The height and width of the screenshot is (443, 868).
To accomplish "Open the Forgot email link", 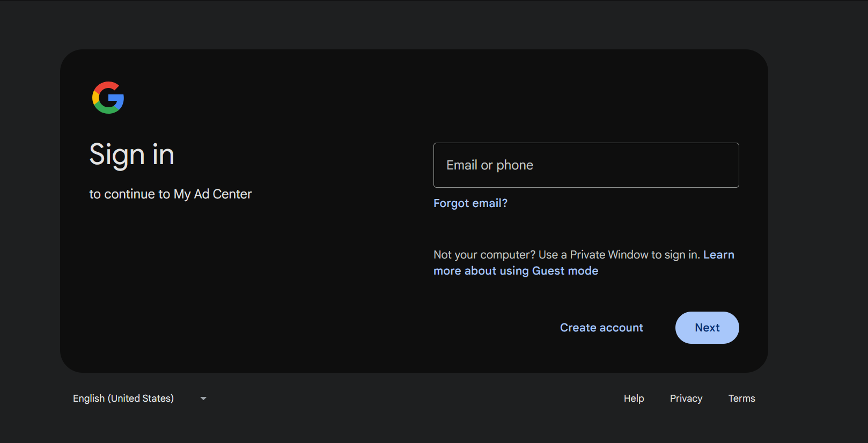I will [470, 203].
